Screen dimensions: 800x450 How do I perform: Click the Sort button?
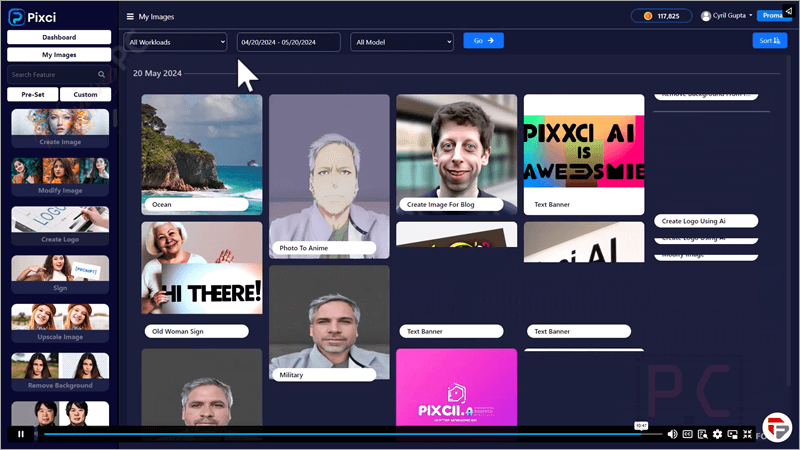pyautogui.click(x=769, y=40)
